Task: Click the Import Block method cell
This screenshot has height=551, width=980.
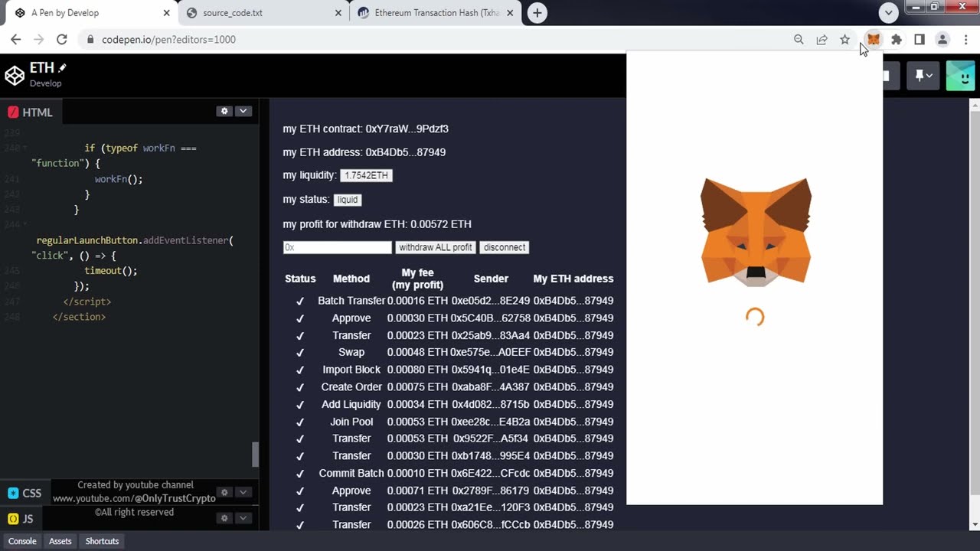Action: pos(351,370)
